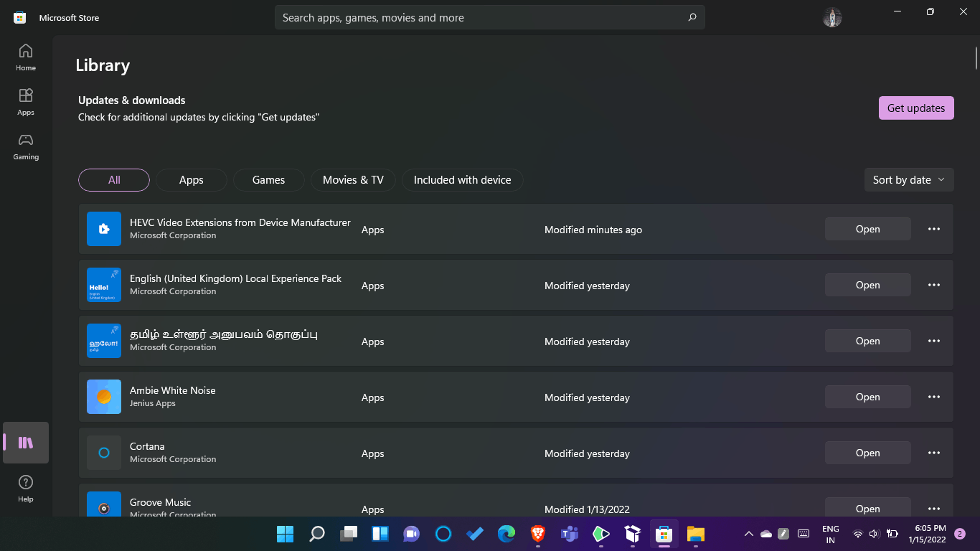
Task: Click the Get updates button
Action: pos(916,108)
